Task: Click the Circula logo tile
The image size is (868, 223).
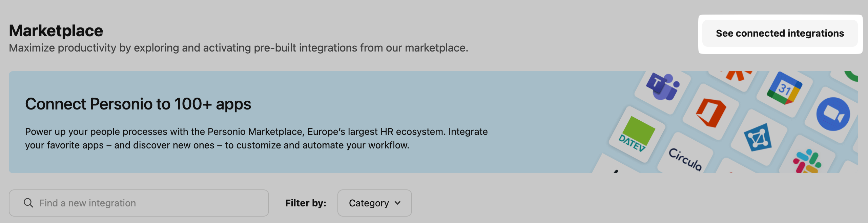Action: coord(685,159)
